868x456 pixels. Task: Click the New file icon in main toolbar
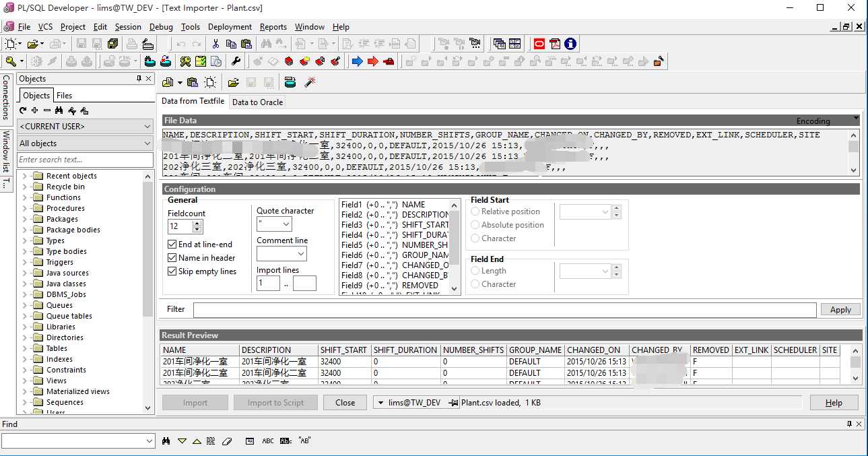click(10, 44)
